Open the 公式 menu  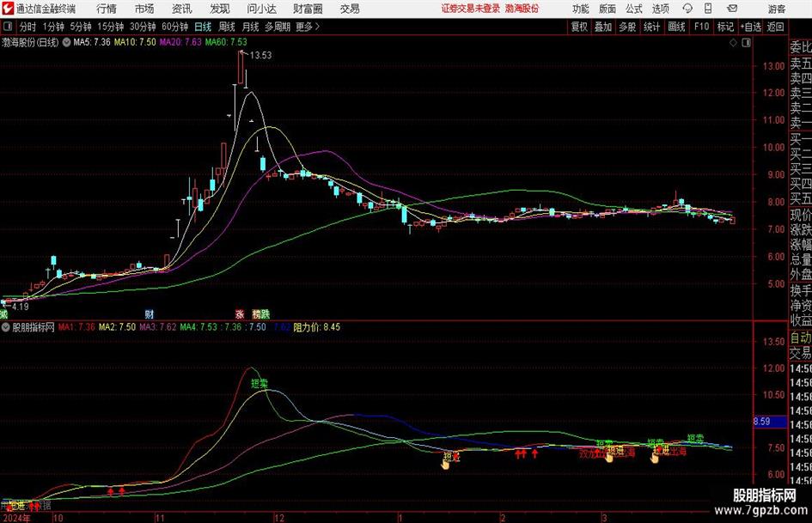click(634, 9)
